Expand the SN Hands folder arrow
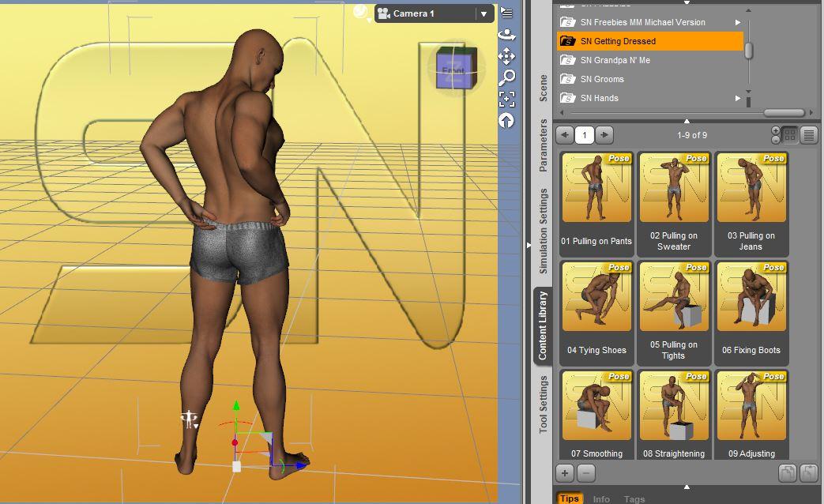 [737, 98]
